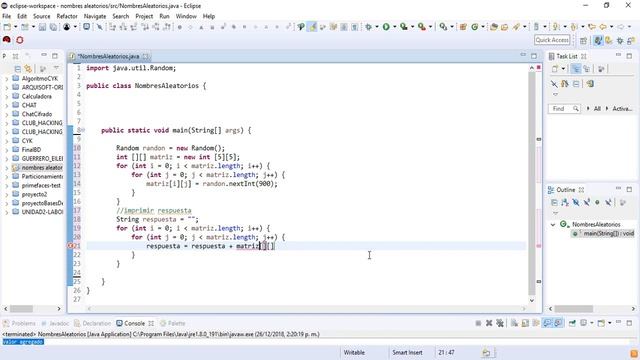Expand the CHAT project node
This screenshot has height=360, width=640.
pyautogui.click(x=6, y=105)
